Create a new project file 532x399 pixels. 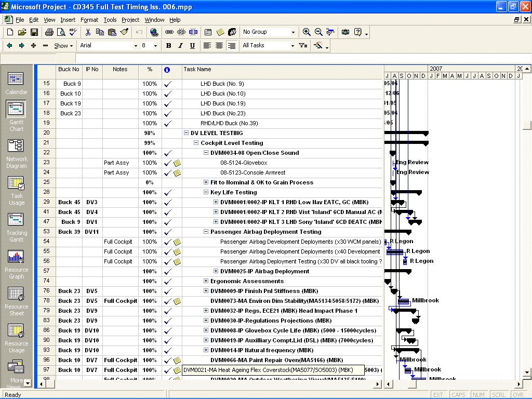point(10,32)
